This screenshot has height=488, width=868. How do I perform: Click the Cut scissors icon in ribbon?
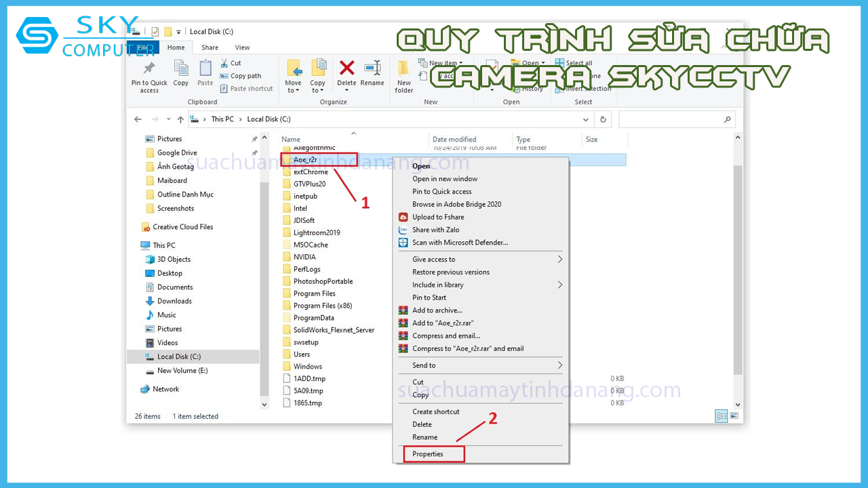(x=225, y=63)
